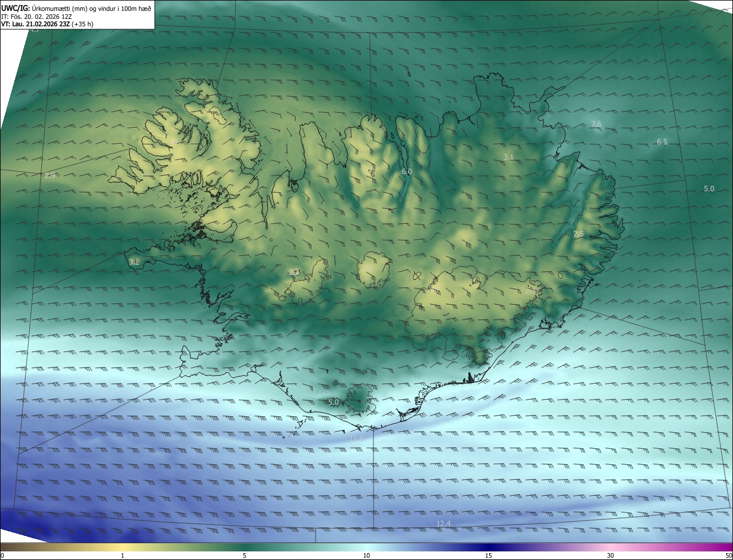Select the valid time "VT: Lau. 21.02.2026 23Z"

click(35, 24)
